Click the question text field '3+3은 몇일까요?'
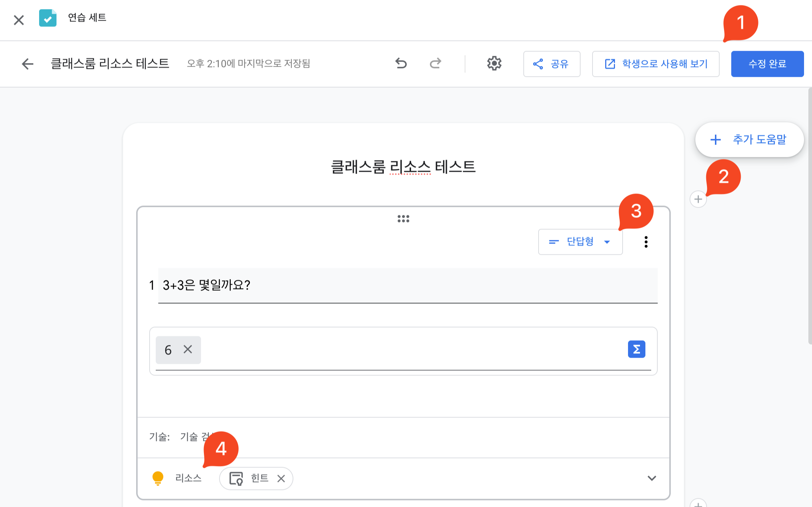Screen dimensions: 812x507 click(x=407, y=285)
